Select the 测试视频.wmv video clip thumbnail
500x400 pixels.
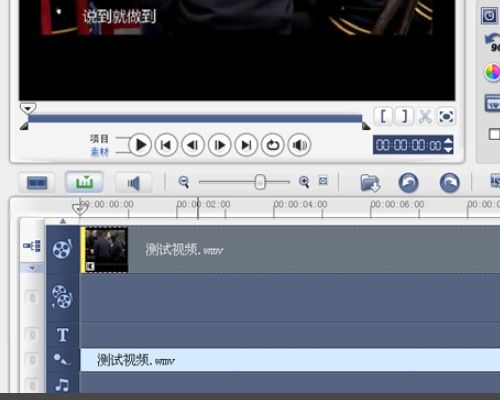(106, 249)
